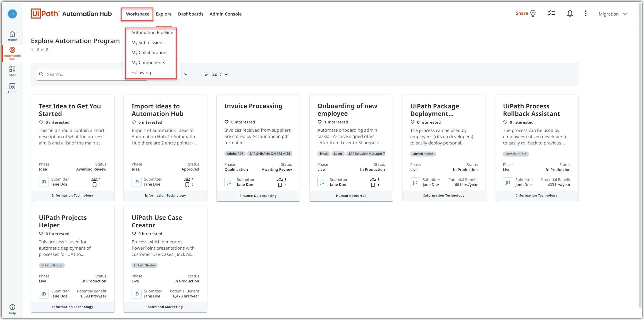Click Finance & Accounting category footer
Screen dimensions: 644x320
[x=258, y=196]
